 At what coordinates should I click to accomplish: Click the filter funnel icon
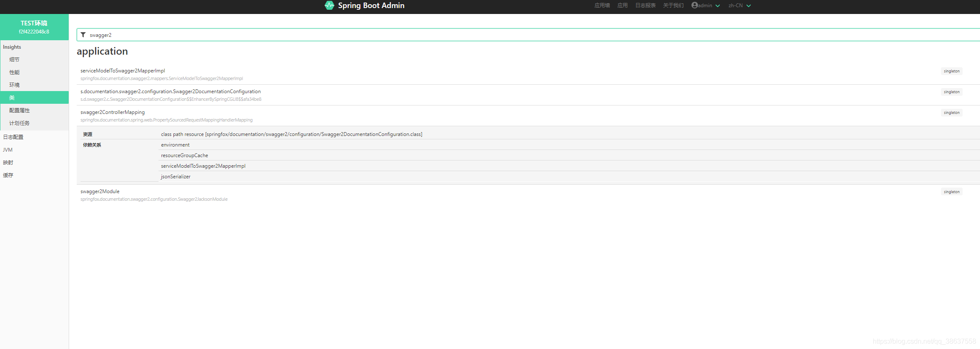pos(83,35)
